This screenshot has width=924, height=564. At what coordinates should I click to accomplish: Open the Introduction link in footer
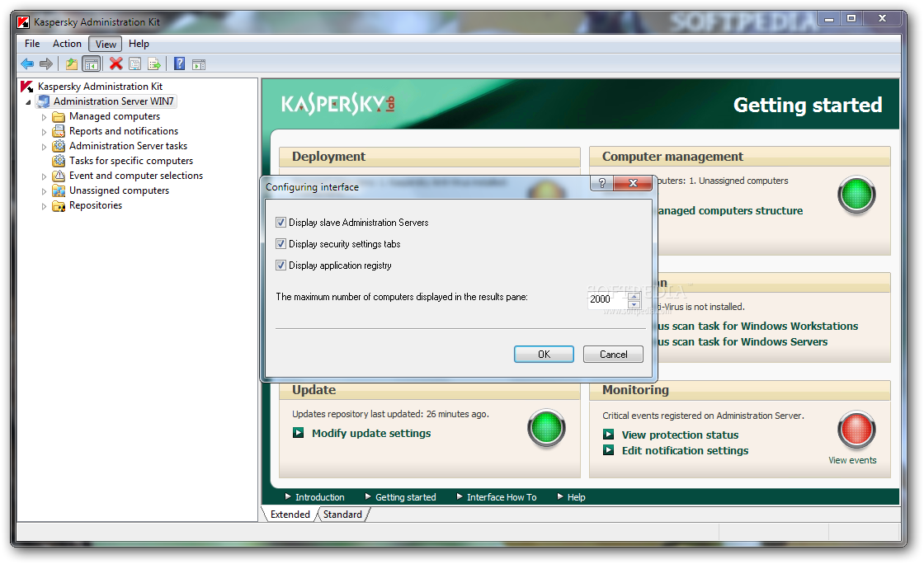coord(319,497)
